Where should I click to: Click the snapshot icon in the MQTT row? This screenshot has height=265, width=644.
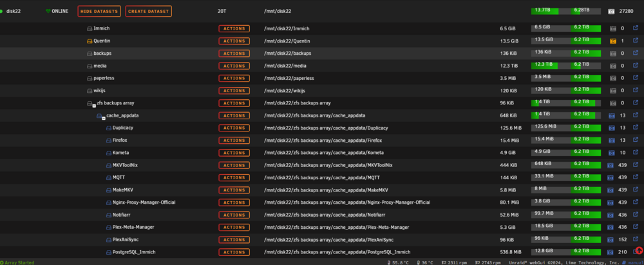pos(611,178)
